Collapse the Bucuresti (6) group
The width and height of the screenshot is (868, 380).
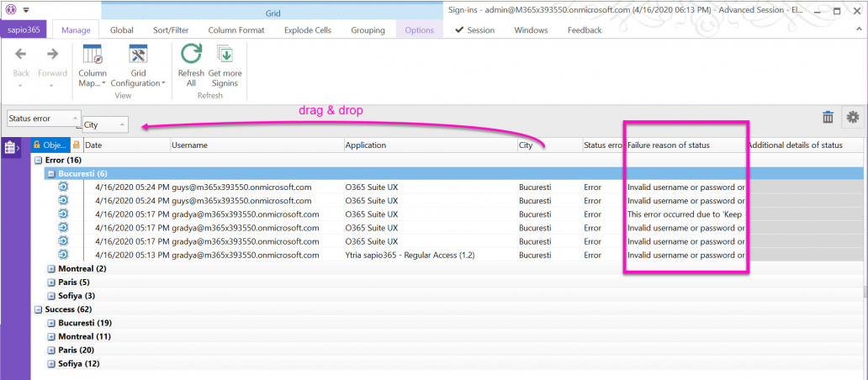point(52,174)
